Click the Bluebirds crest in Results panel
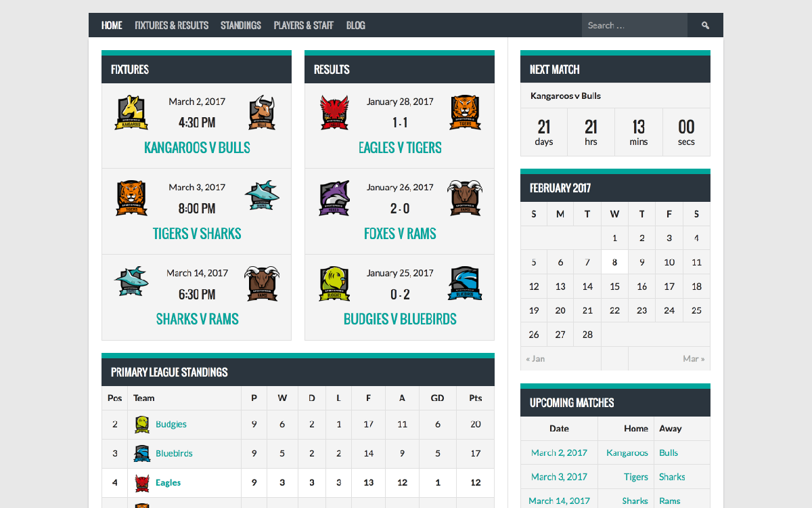 [465, 284]
